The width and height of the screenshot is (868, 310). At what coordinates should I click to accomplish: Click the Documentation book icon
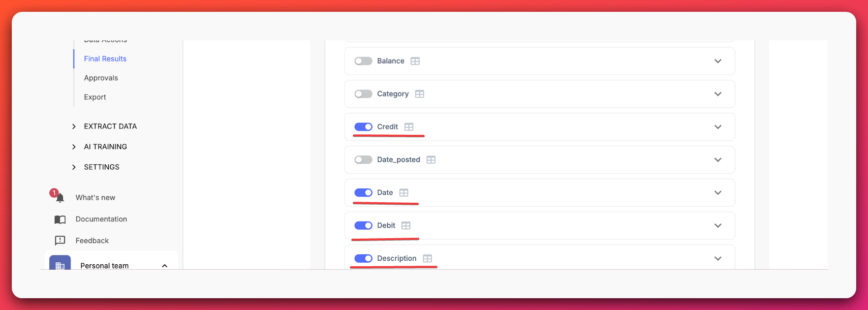point(60,219)
